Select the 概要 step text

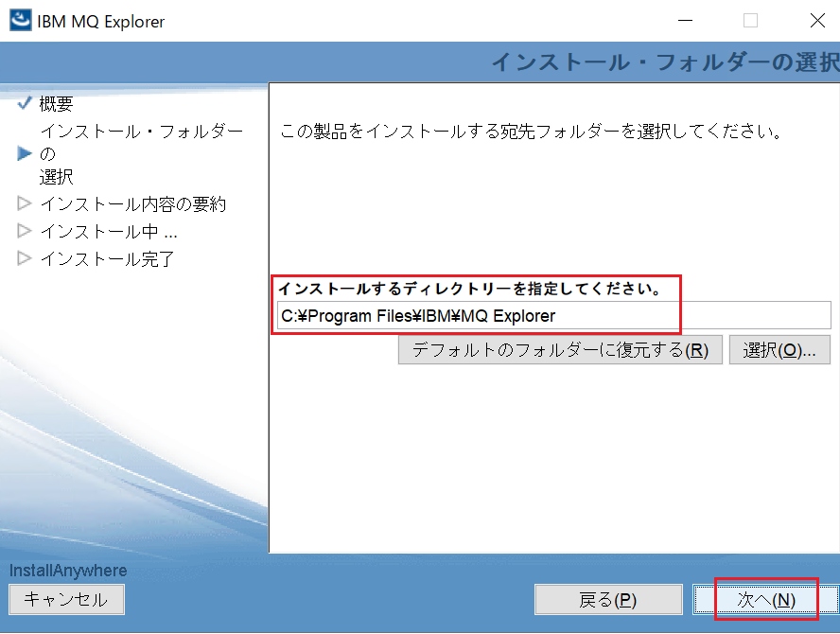[56, 103]
